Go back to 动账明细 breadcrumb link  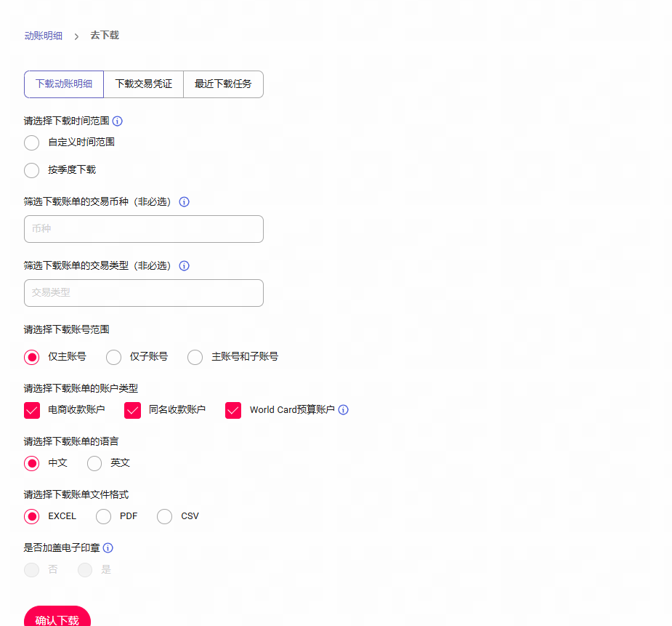click(x=44, y=36)
